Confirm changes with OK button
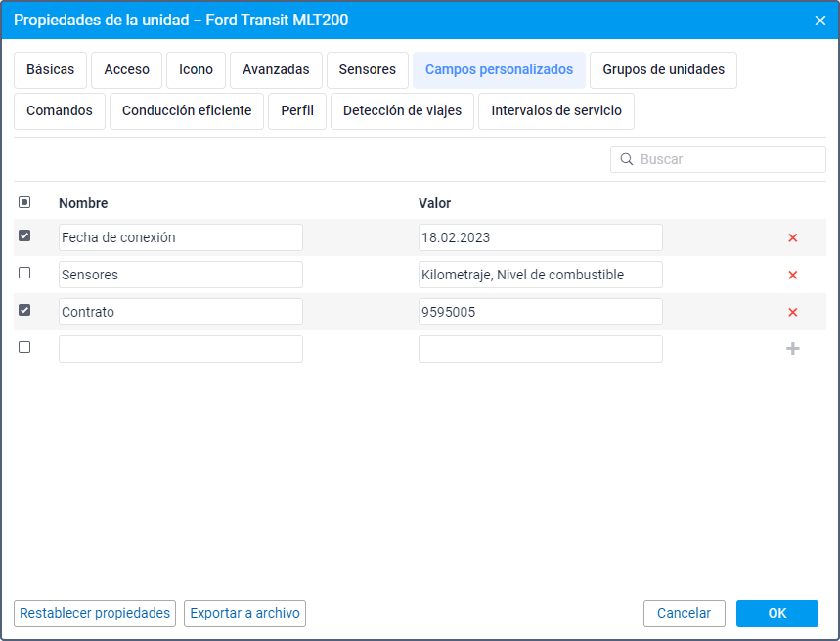840x641 pixels. coord(776,614)
